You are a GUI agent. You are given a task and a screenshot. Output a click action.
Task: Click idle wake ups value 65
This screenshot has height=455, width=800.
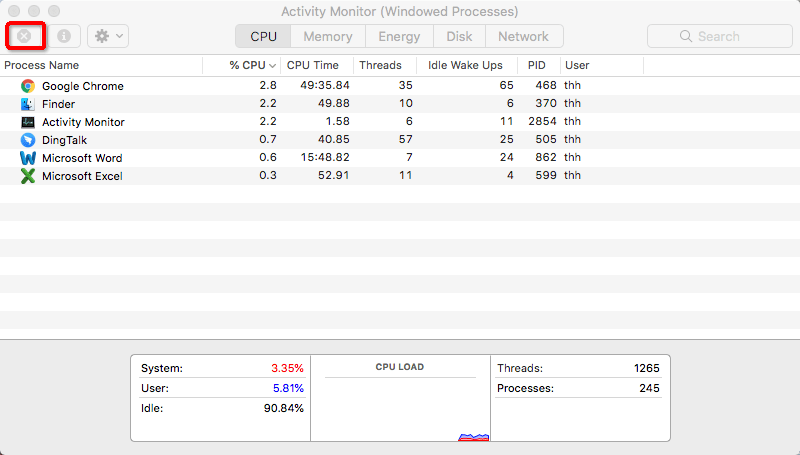pyautogui.click(x=507, y=85)
